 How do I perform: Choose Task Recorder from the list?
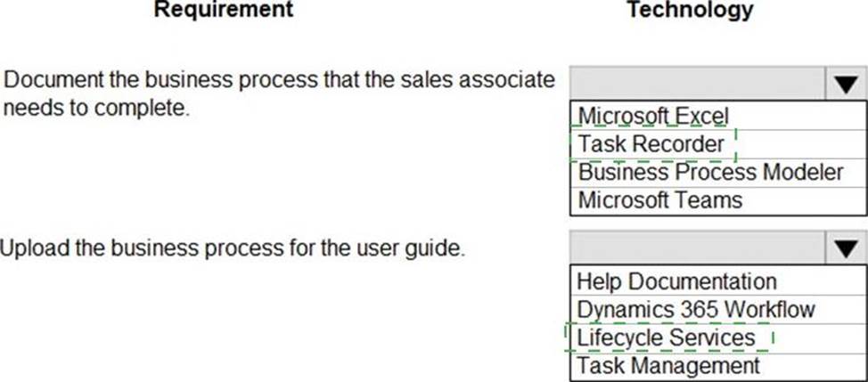click(651, 143)
